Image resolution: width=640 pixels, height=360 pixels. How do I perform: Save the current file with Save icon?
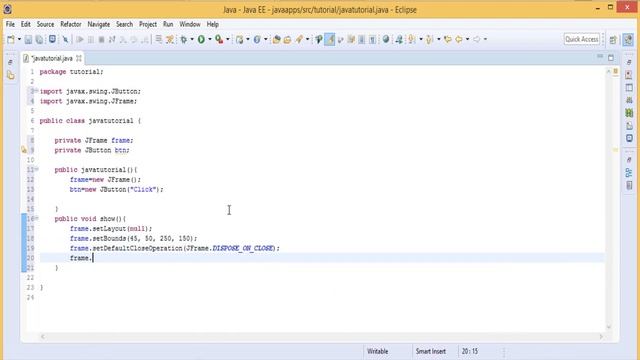coord(28,39)
